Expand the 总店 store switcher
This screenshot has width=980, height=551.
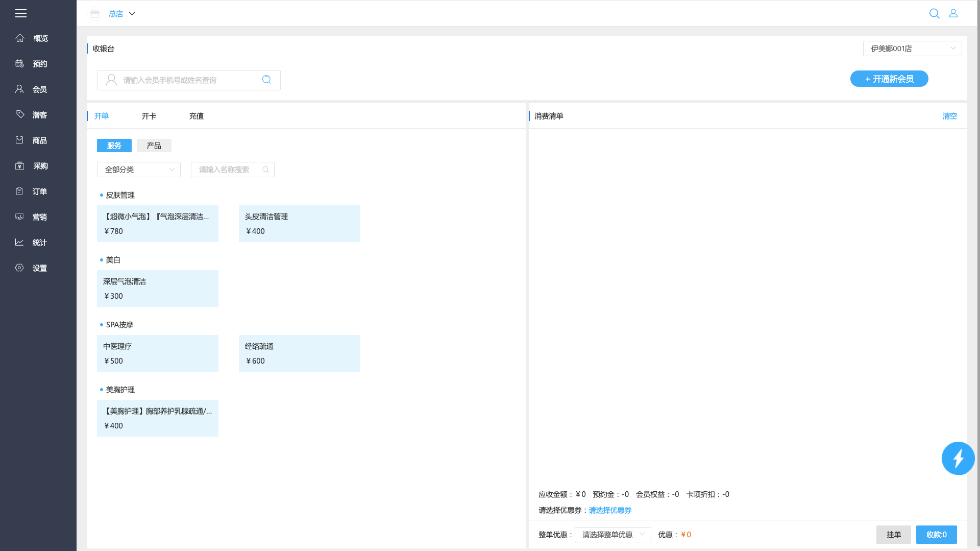point(122,14)
